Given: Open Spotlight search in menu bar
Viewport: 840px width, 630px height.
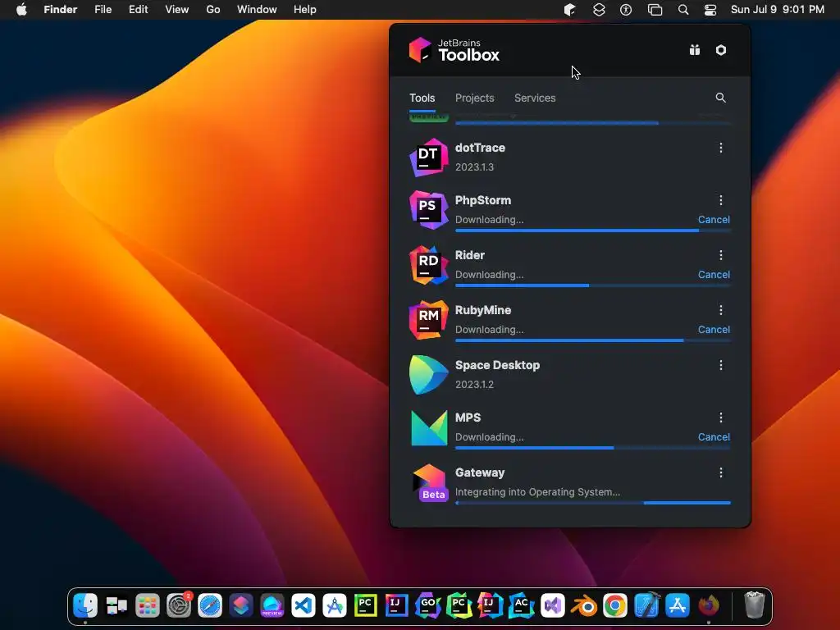Looking at the screenshot, I should 683,10.
